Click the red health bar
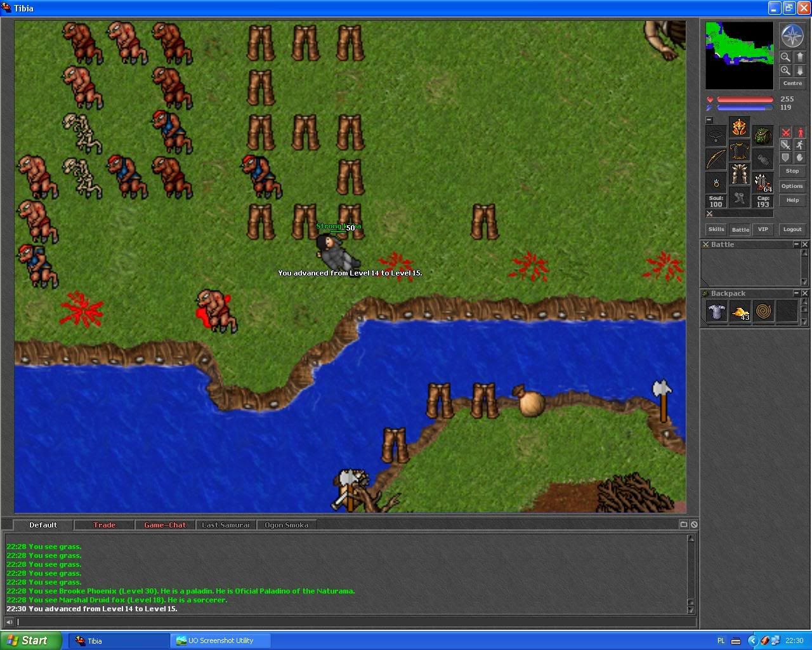This screenshot has height=650, width=812. [745, 100]
